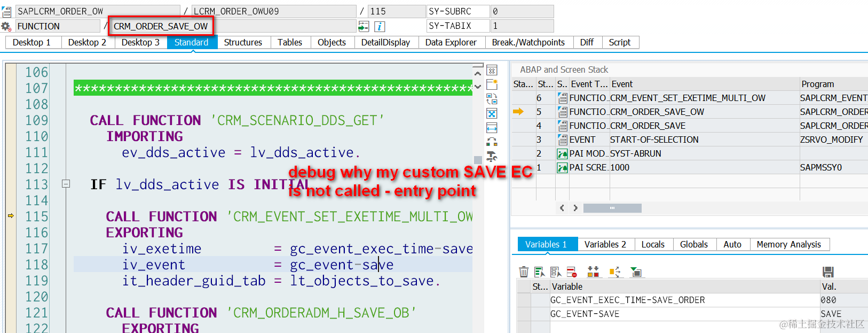Switch to Globals tab
868x333 pixels.
694,244
